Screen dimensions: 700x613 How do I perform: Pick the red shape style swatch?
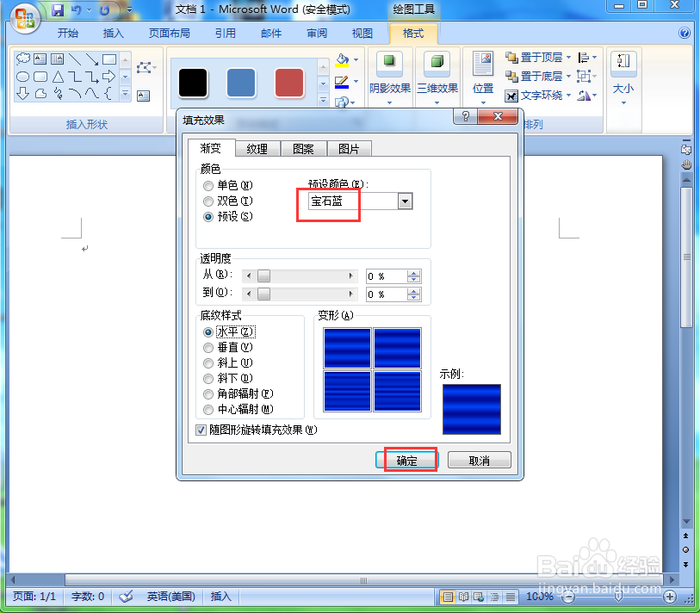click(289, 83)
